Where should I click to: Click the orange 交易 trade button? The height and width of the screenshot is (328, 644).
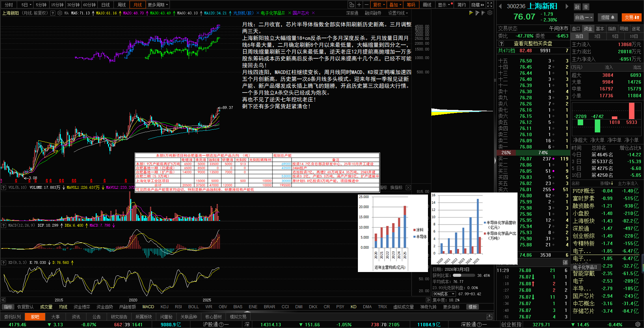(x=632, y=17)
